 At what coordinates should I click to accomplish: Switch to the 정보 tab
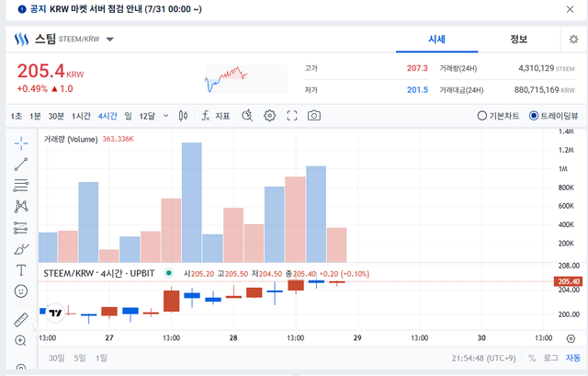coord(518,39)
